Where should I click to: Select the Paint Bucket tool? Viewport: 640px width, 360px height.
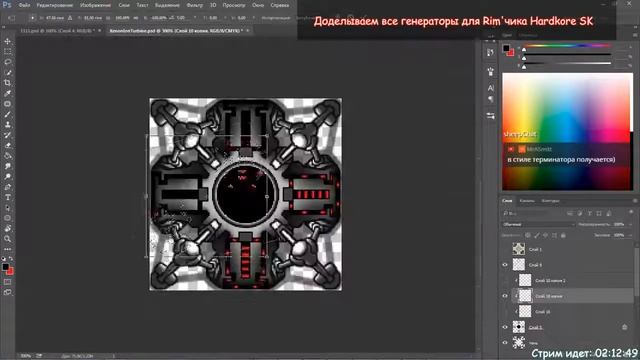[7, 156]
